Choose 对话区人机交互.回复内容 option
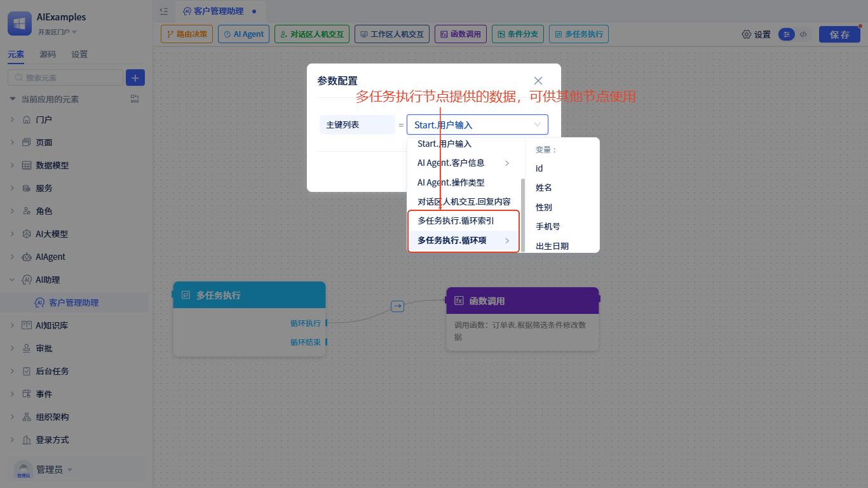 click(464, 201)
